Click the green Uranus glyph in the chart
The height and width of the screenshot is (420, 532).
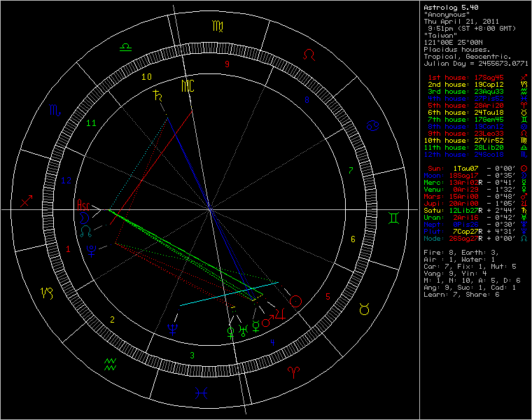pos(243,330)
